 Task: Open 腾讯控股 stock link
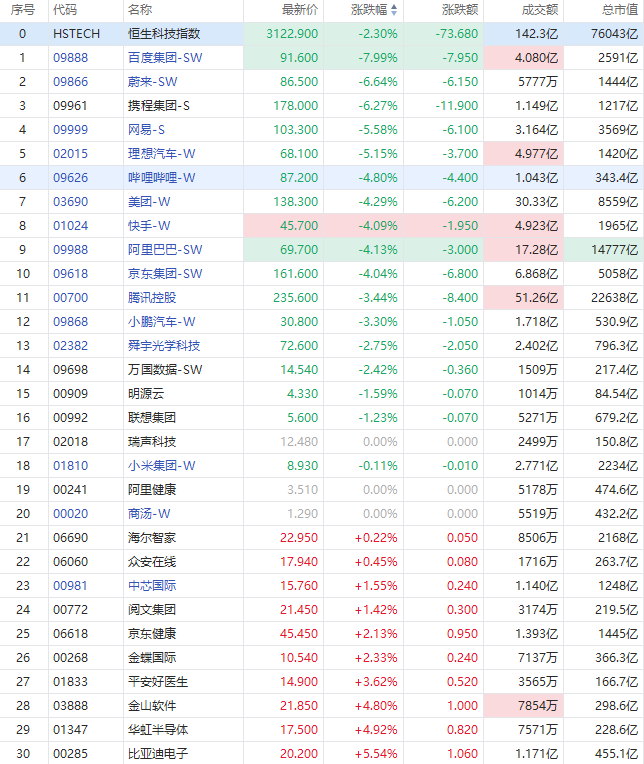click(x=152, y=298)
